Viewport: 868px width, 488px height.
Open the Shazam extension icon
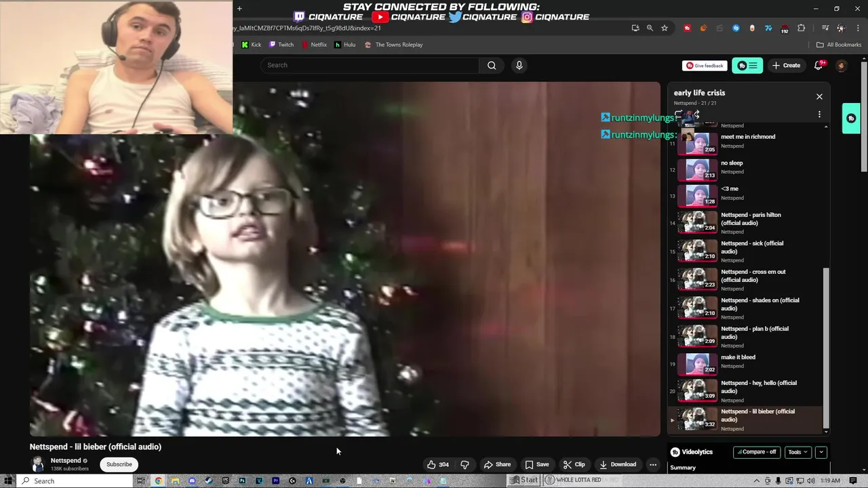pyautogui.click(x=736, y=28)
